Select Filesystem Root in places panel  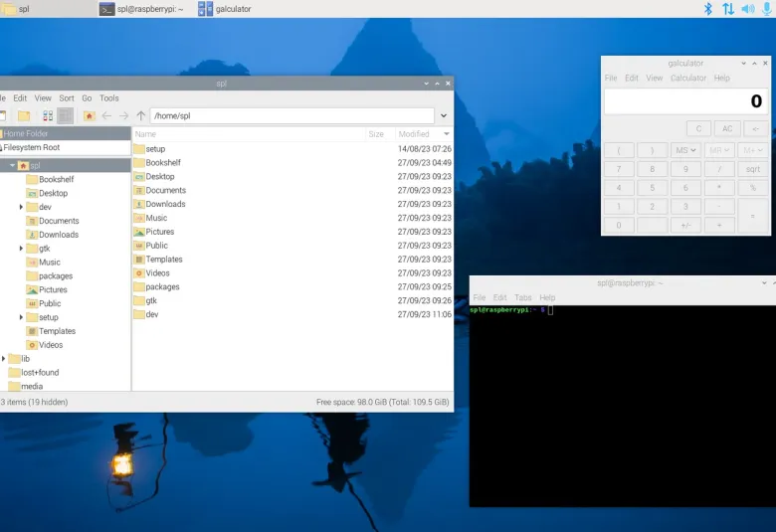coord(66,147)
